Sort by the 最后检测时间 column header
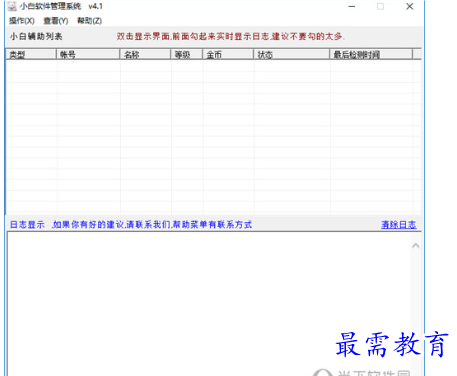 tap(371, 54)
